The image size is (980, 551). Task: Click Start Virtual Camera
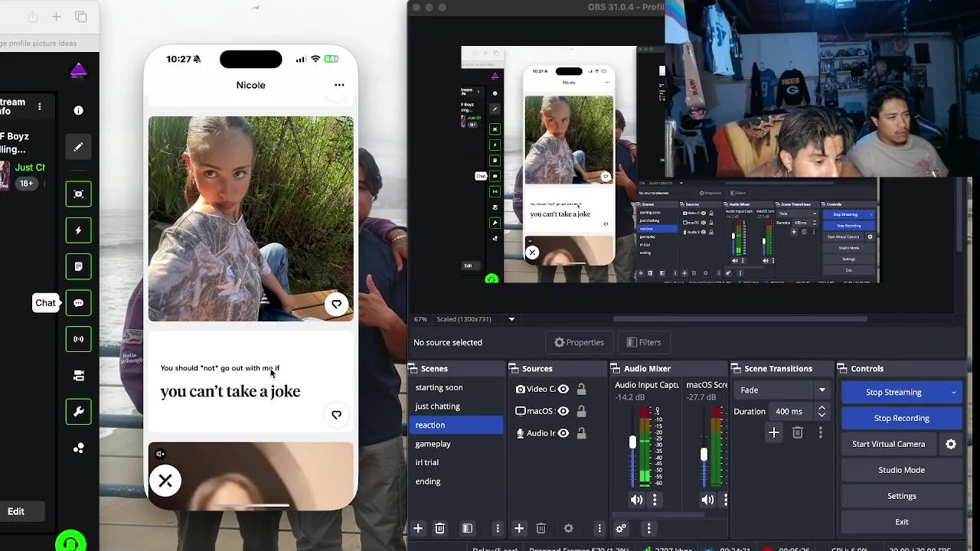[x=889, y=444]
